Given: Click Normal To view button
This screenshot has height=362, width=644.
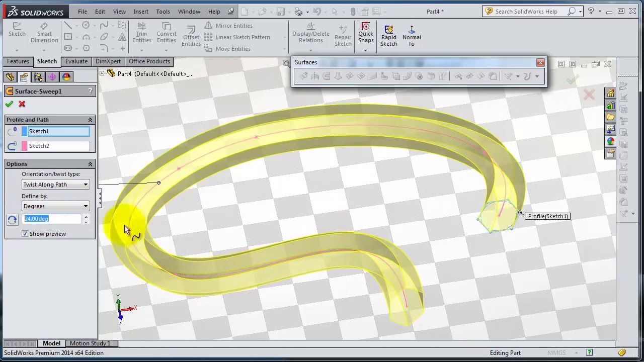Looking at the screenshot, I should click(x=412, y=35).
